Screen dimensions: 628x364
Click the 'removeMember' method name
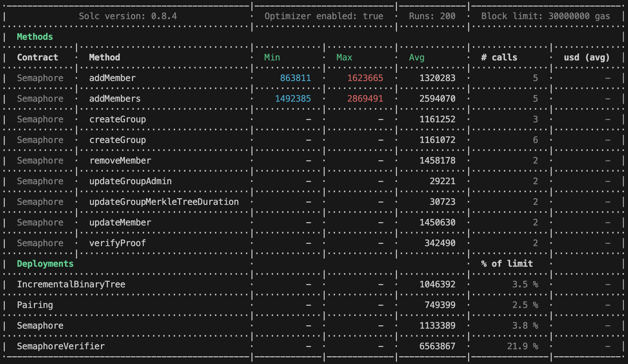coord(120,161)
